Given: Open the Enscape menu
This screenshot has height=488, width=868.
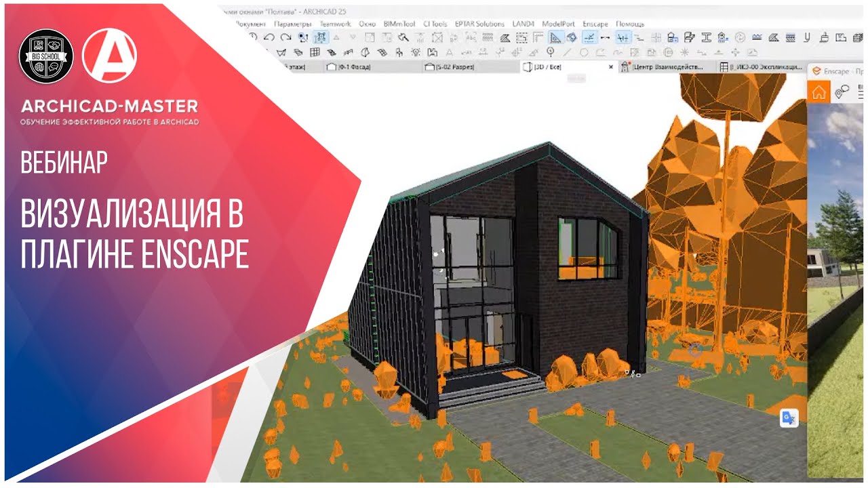Looking at the screenshot, I should coord(595,24).
